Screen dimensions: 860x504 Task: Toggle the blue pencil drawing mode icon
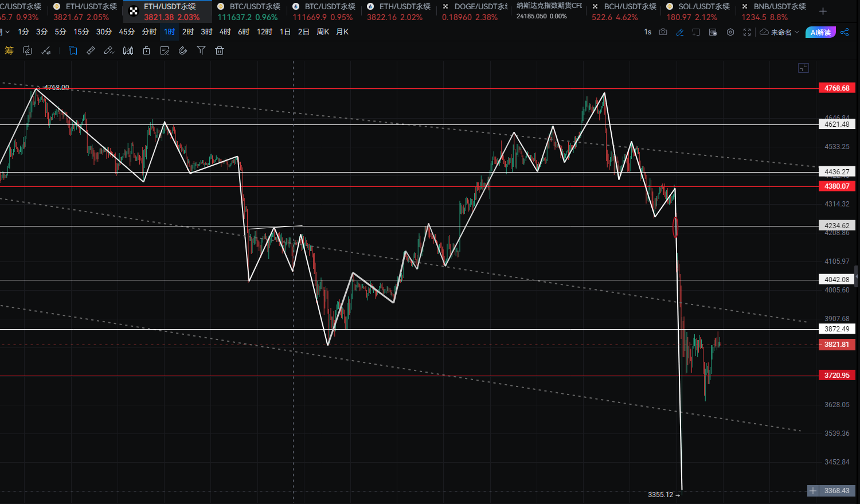click(x=680, y=32)
